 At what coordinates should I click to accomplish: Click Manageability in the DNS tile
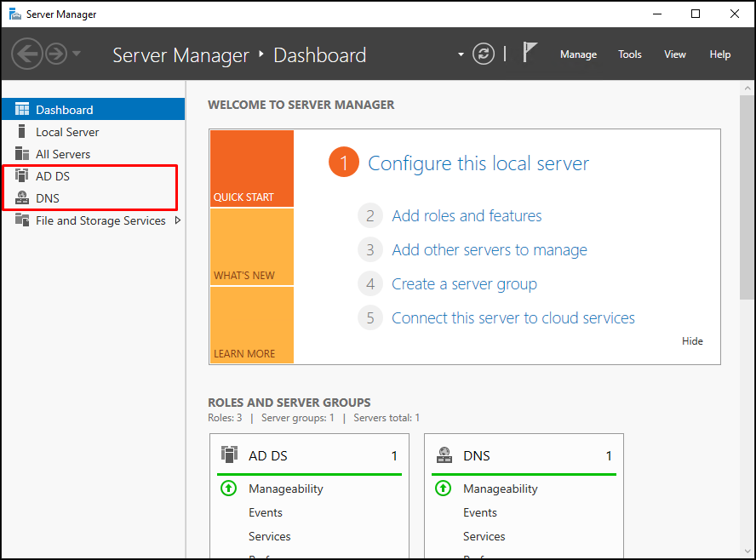[x=501, y=489]
